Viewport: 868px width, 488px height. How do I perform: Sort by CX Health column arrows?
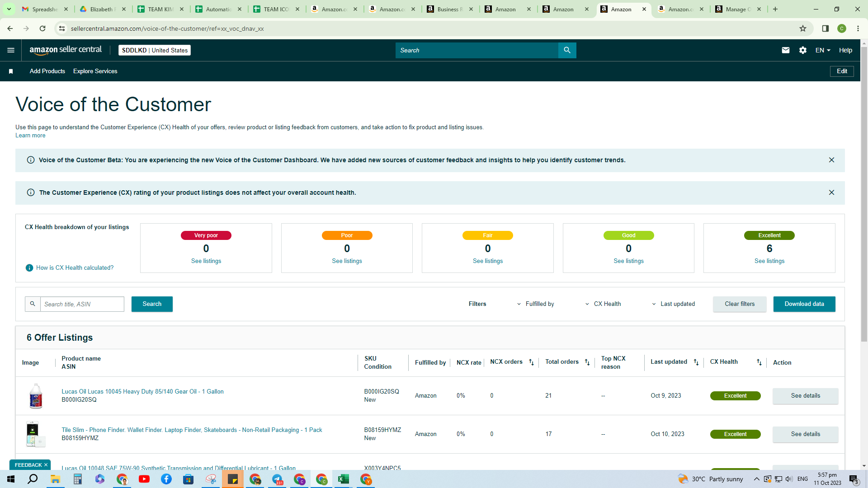click(x=759, y=362)
